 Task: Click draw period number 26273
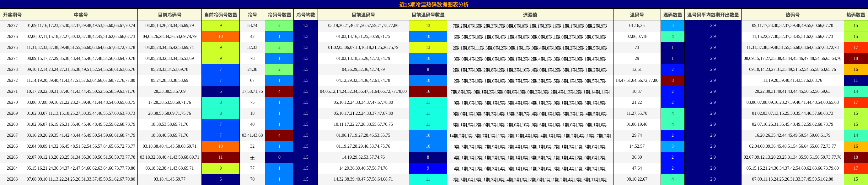click(x=12, y=69)
